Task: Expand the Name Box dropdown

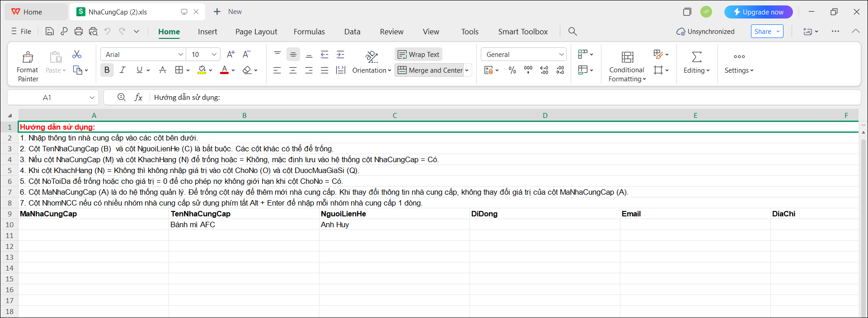Action: click(92, 97)
